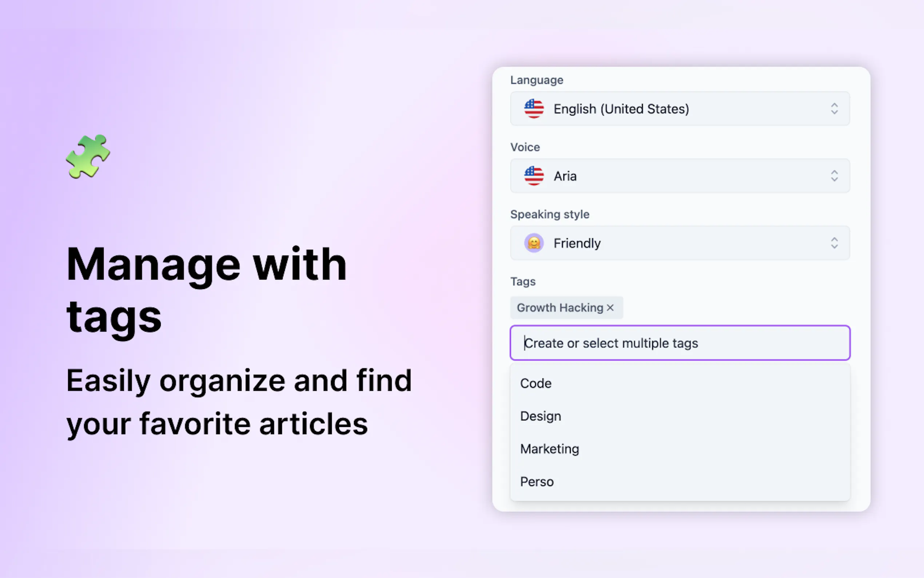Click the Speaking style label
Image resolution: width=924 pixels, height=578 pixels.
tap(549, 214)
